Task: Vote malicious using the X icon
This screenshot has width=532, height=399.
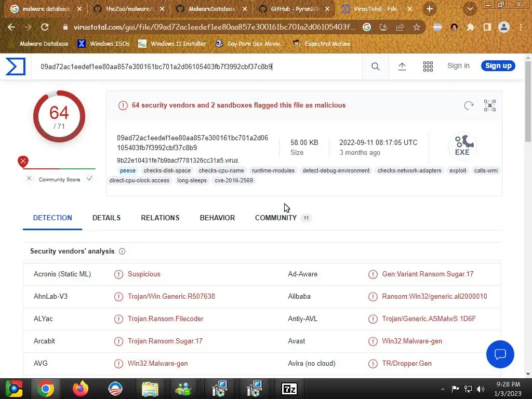Action: [x=29, y=179]
